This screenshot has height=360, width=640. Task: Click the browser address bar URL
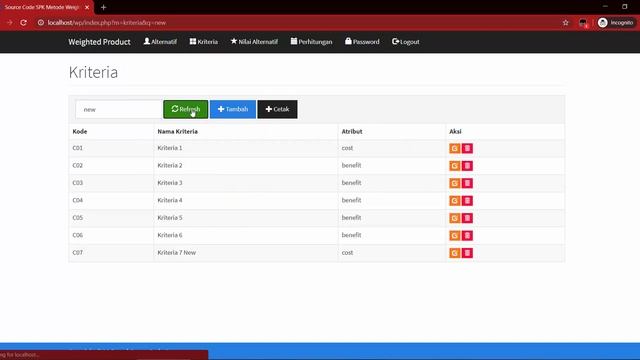(107, 23)
